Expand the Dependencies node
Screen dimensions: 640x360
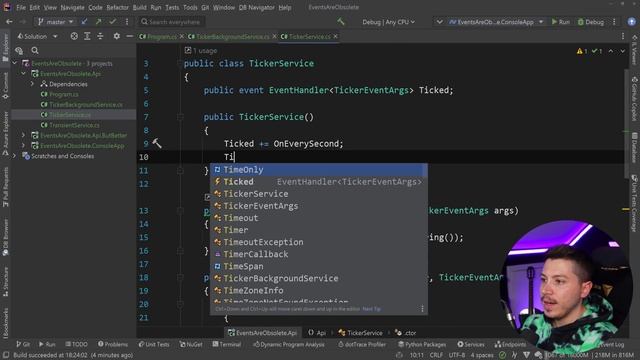[x=33, y=84]
